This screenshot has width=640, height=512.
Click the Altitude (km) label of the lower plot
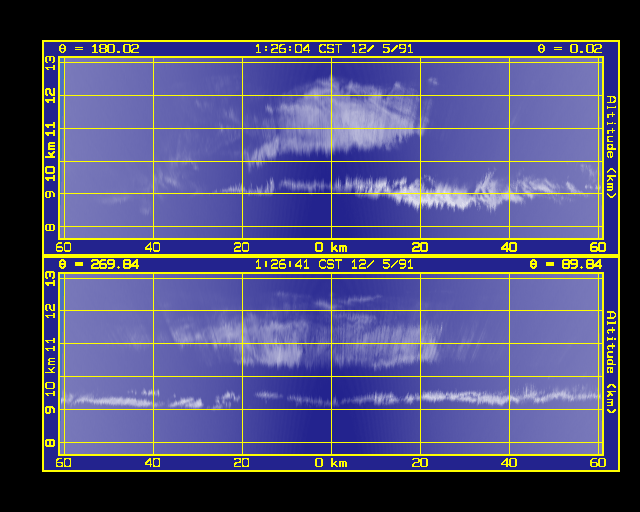[611, 362]
